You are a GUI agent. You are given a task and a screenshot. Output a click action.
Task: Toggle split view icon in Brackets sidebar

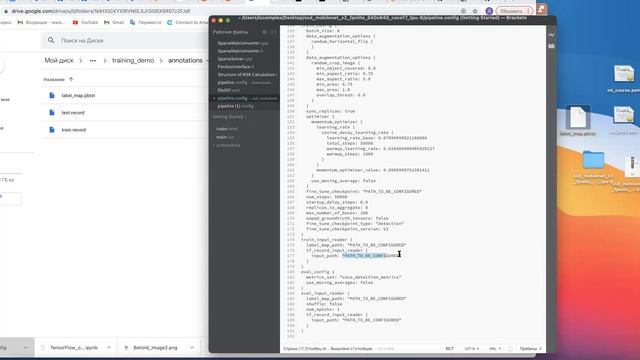tap(273, 32)
